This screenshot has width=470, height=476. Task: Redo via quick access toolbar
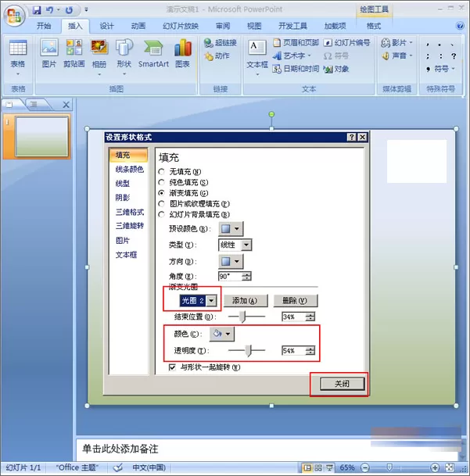pyautogui.click(x=70, y=10)
